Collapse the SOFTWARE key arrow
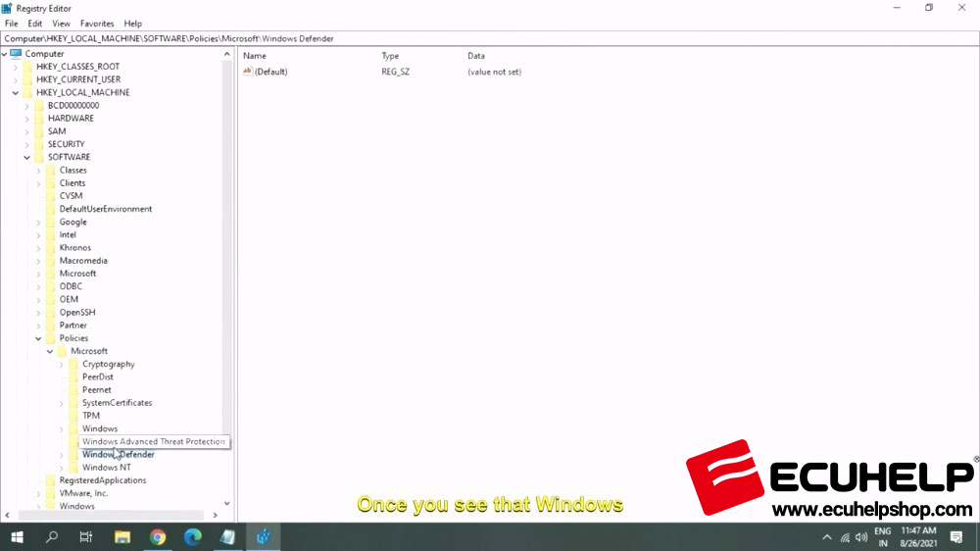980x551 pixels. (x=26, y=157)
